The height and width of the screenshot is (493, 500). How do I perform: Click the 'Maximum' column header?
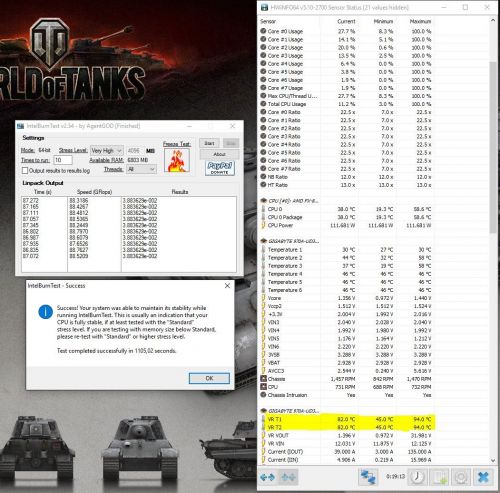[420, 21]
